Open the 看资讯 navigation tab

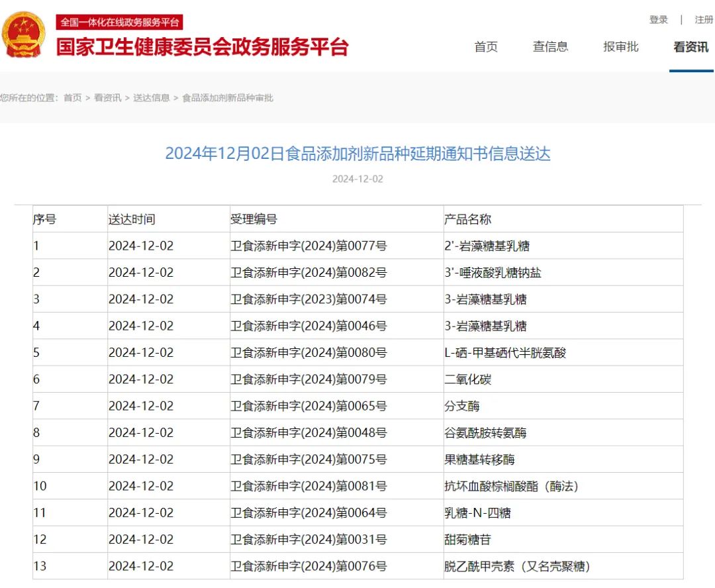click(x=691, y=47)
